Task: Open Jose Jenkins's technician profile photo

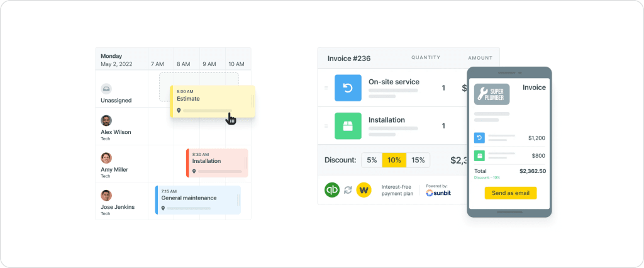Action: pos(106,195)
